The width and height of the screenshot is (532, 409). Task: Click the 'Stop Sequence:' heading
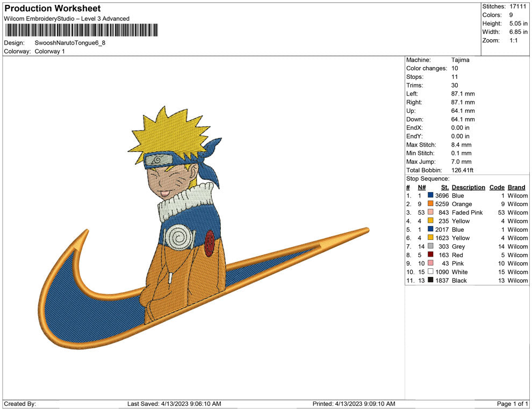click(x=428, y=179)
